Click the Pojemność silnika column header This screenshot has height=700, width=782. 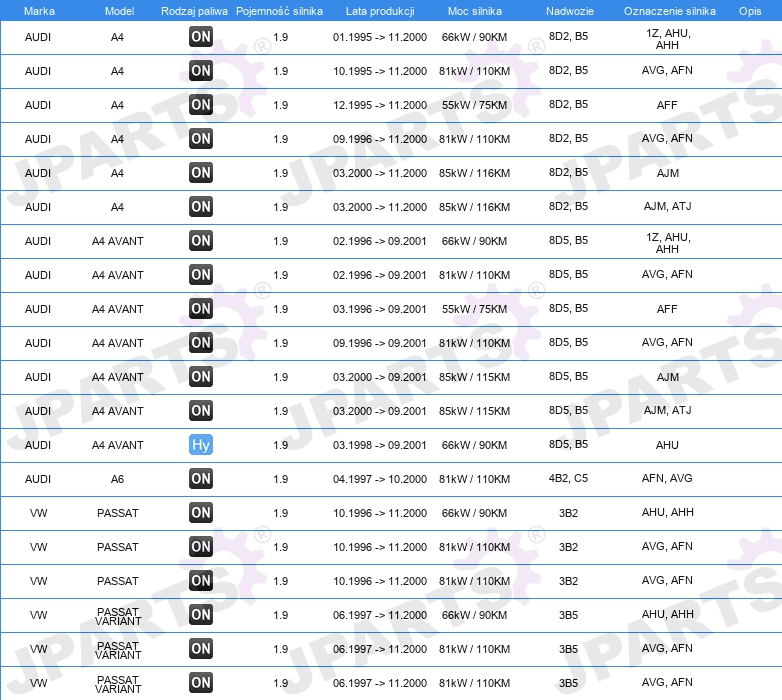pyautogui.click(x=279, y=11)
